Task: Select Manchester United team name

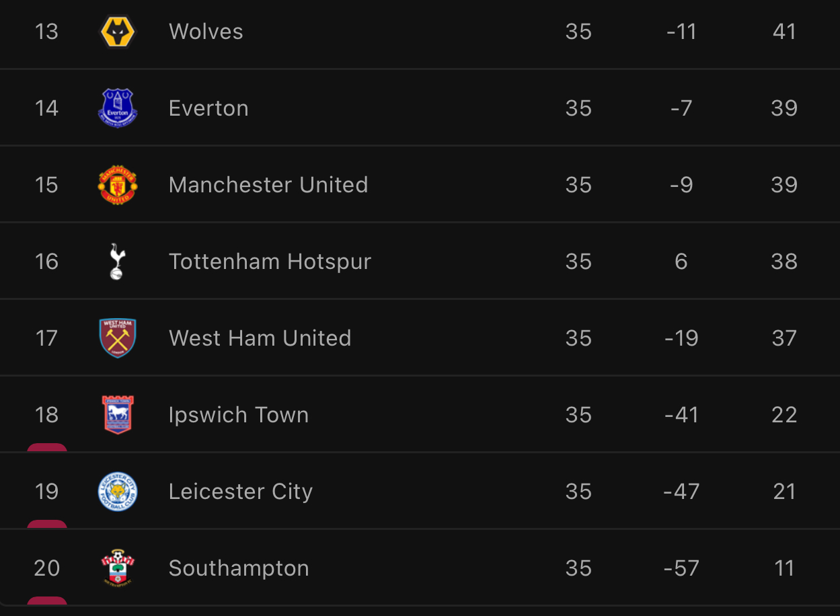Action: point(268,185)
